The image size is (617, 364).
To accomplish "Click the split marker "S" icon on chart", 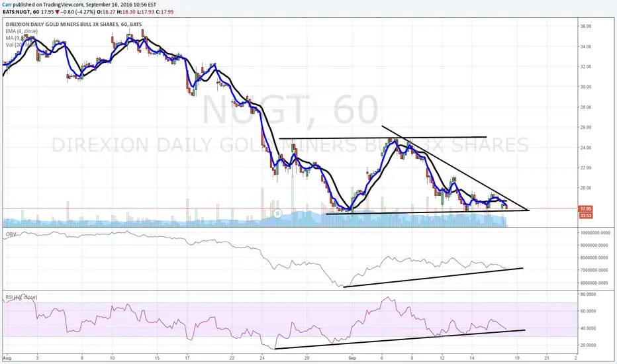I will (x=277, y=214).
